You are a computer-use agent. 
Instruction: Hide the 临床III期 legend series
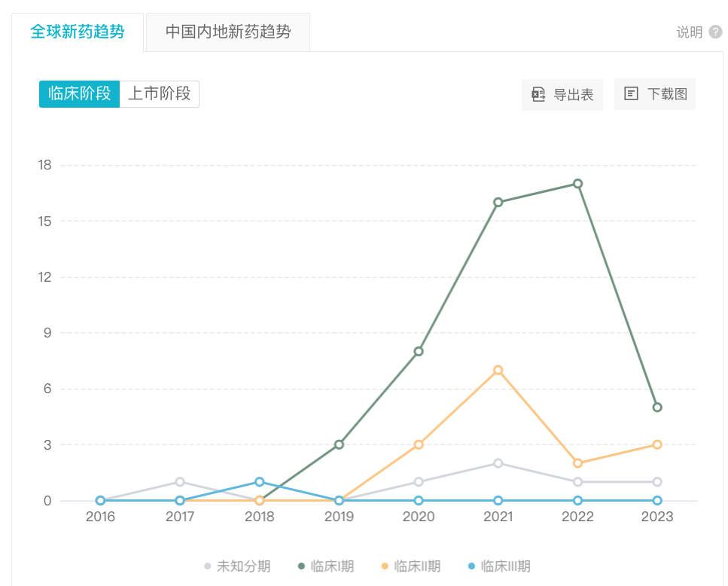[x=498, y=566]
